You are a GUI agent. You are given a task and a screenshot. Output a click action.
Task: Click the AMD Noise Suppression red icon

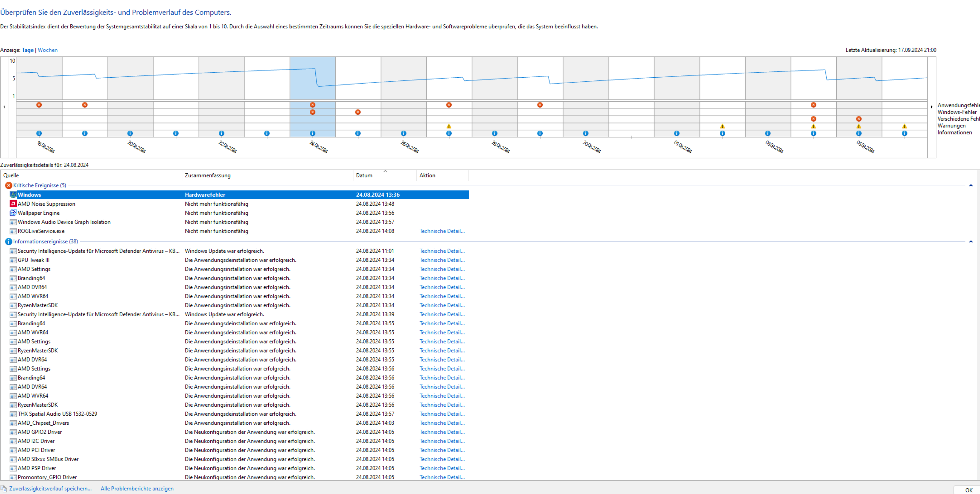pos(13,204)
